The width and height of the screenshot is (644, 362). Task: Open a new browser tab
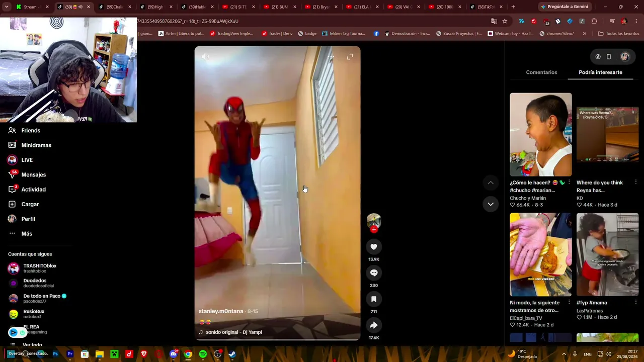513,7
